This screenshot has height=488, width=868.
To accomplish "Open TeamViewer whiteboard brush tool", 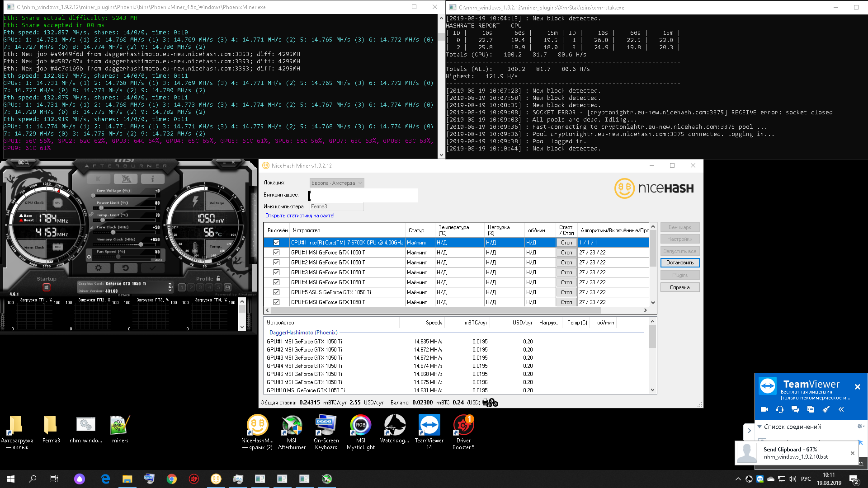I will [x=826, y=409].
